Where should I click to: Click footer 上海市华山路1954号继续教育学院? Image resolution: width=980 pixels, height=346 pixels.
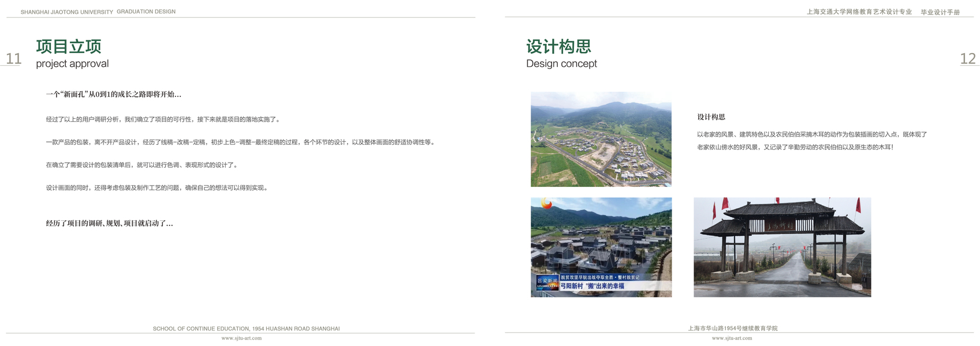(x=733, y=328)
